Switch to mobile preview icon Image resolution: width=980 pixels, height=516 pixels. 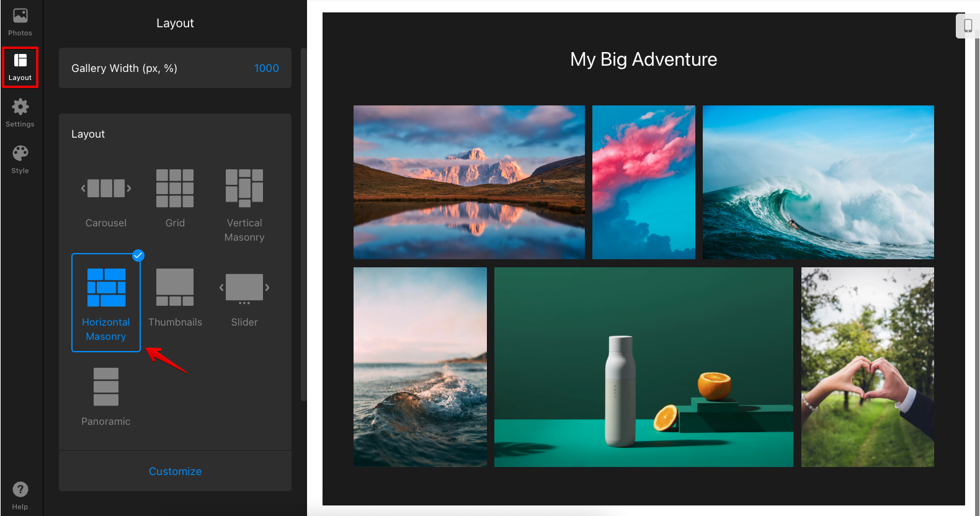968,25
